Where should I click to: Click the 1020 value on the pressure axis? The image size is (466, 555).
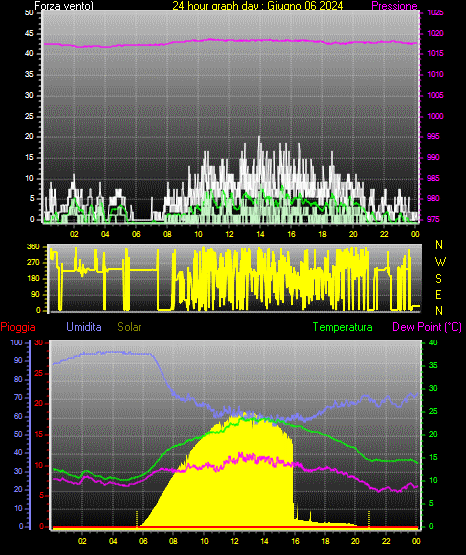435,33
